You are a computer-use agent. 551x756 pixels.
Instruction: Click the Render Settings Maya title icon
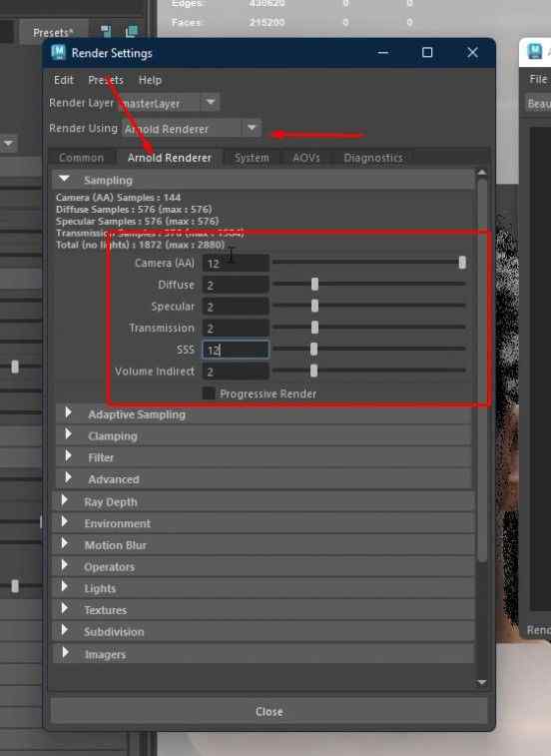tap(58, 52)
